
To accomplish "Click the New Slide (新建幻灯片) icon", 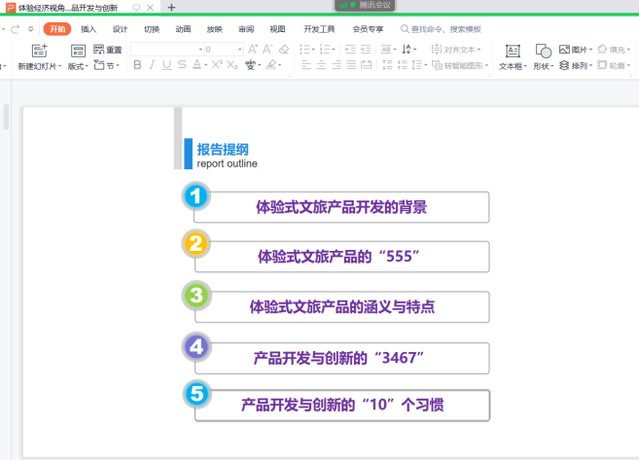I will (x=39, y=50).
